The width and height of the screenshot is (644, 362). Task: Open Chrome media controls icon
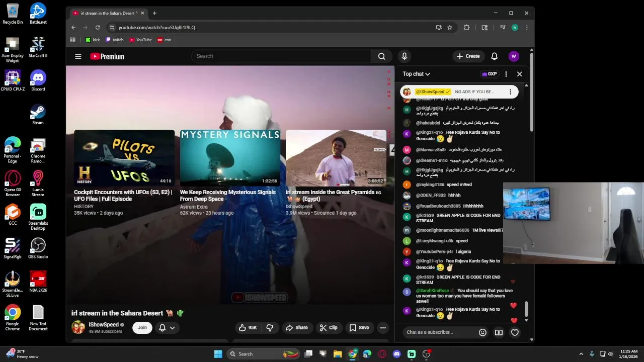coord(503,28)
